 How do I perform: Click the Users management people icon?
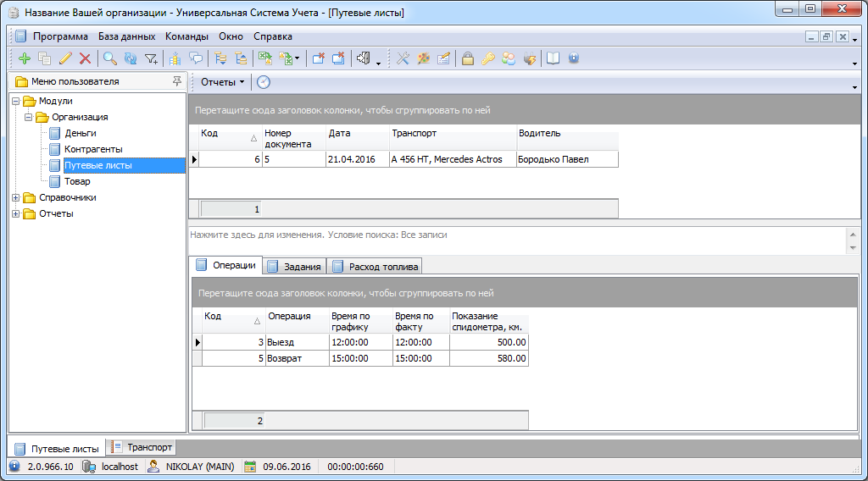tap(509, 58)
